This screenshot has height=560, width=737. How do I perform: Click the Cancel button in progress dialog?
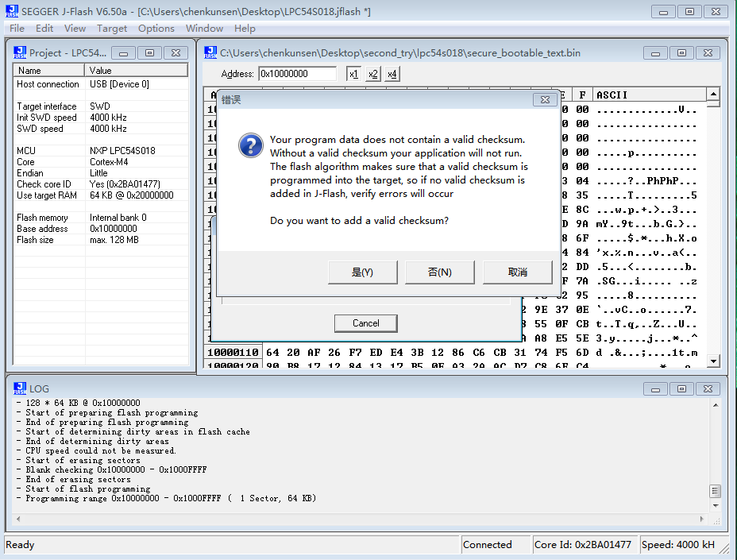365,323
